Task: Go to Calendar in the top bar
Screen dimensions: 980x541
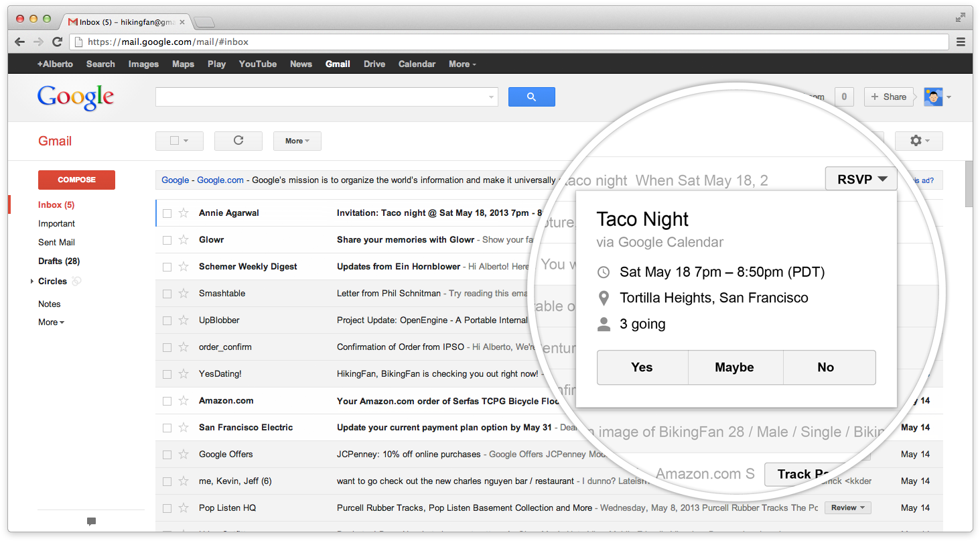Action: coord(417,64)
